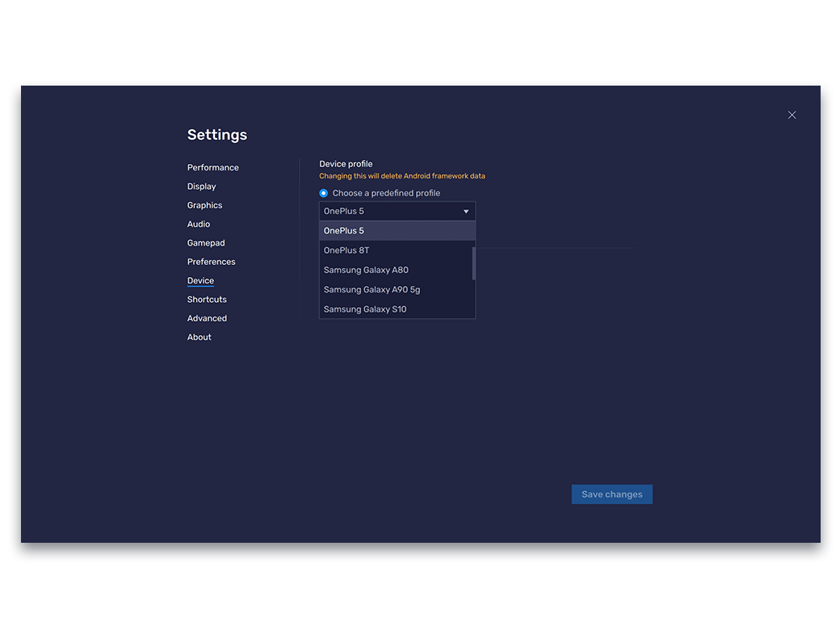Close the Settings window with X
This screenshot has height=630, width=840.
[x=792, y=115]
